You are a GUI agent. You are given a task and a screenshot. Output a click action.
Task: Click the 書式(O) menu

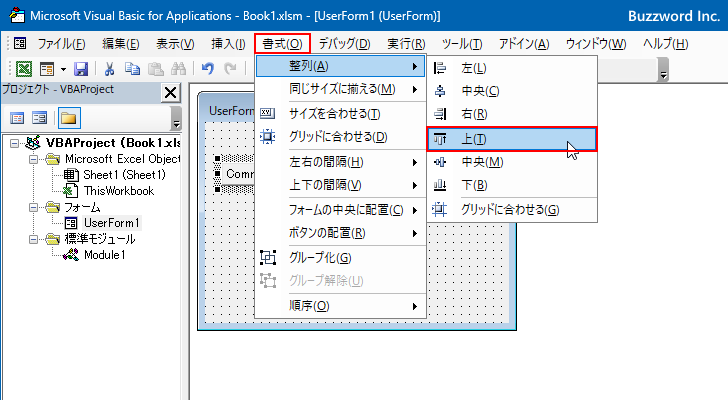pos(282,44)
